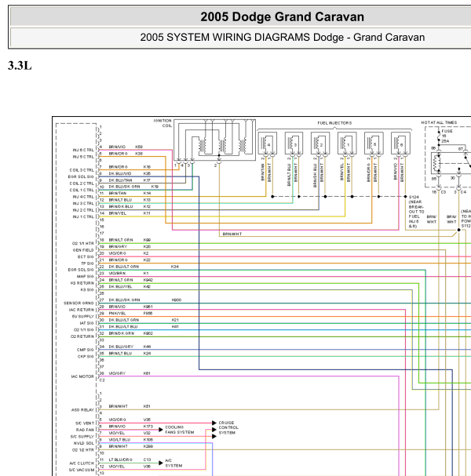Screen dimensions: 471x476
Task: Click the 'IAT SIG' pin label
Action: pos(86,323)
